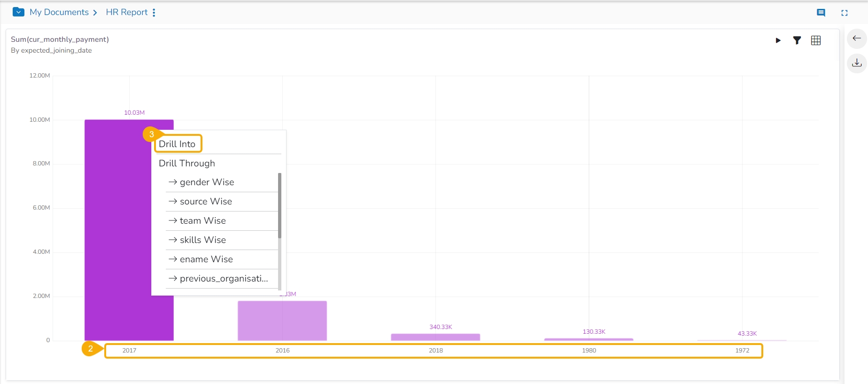868x384 pixels.
Task: Click the 2018 bar
Action: 435,337
